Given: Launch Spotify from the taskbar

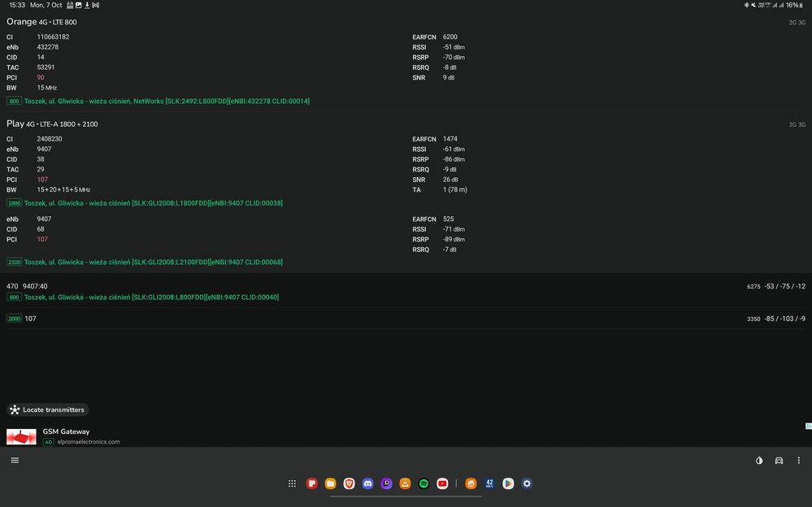Looking at the screenshot, I should pos(423,483).
